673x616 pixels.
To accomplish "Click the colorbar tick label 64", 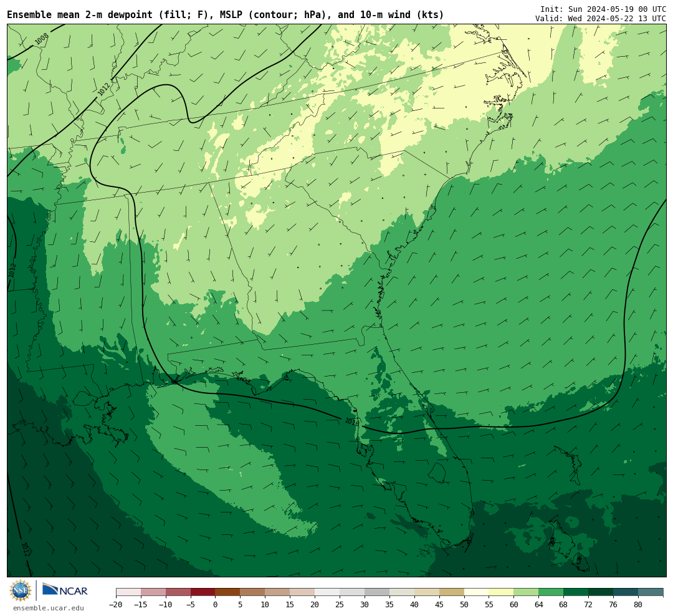I will click(538, 604).
